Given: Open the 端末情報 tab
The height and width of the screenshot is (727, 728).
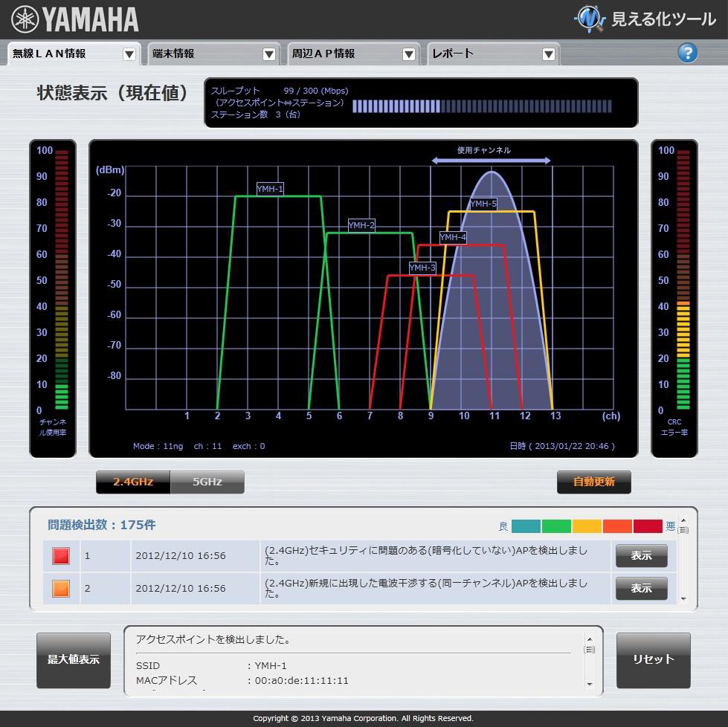Looking at the screenshot, I should 202,54.
